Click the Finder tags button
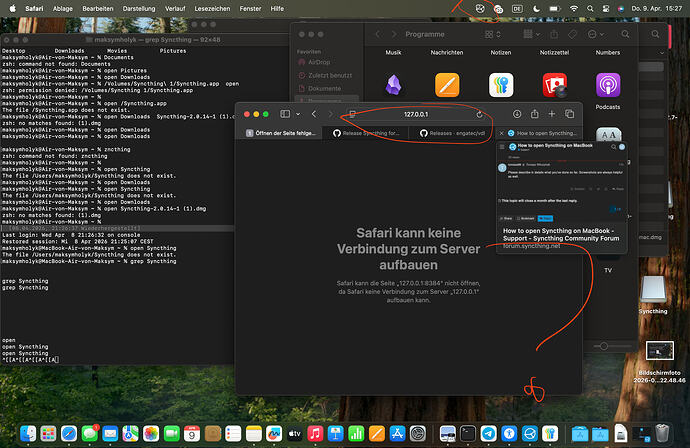 (573, 34)
